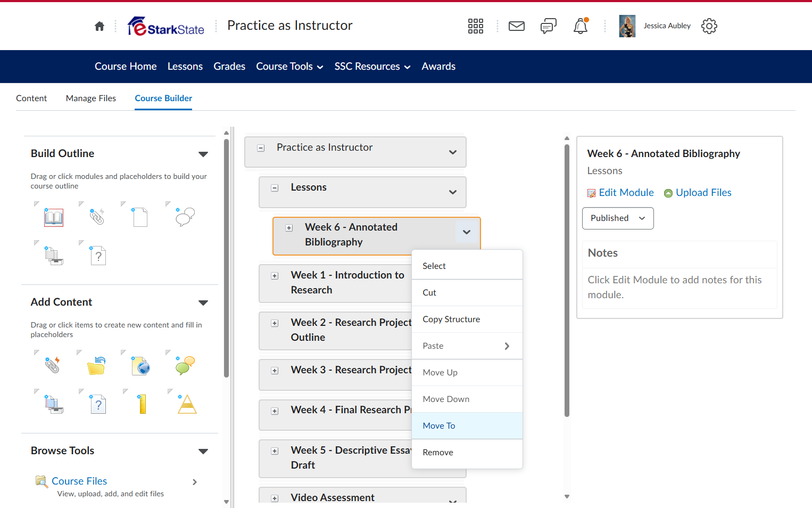Screen dimensions: 812x508
Task: Open the Grades navigation link
Action: [x=229, y=67]
